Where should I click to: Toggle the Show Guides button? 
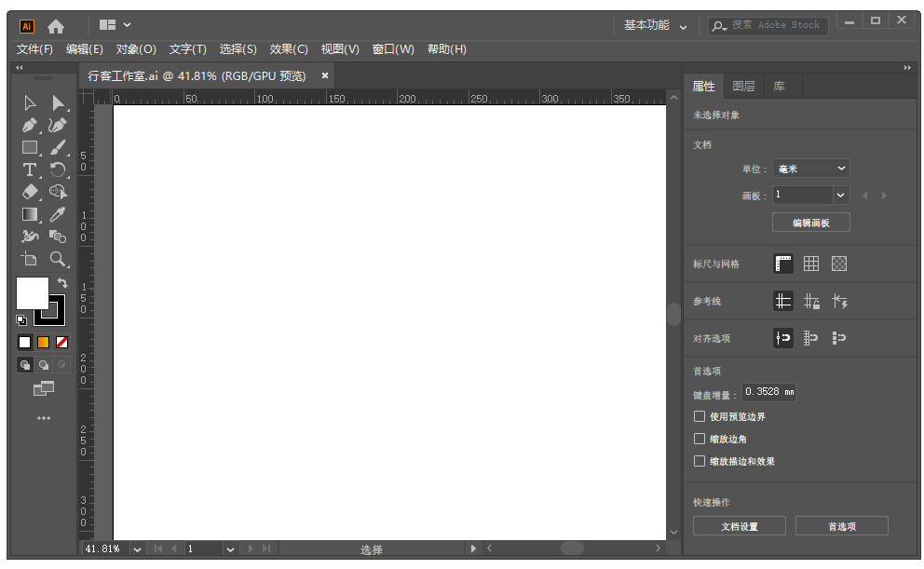coord(783,302)
